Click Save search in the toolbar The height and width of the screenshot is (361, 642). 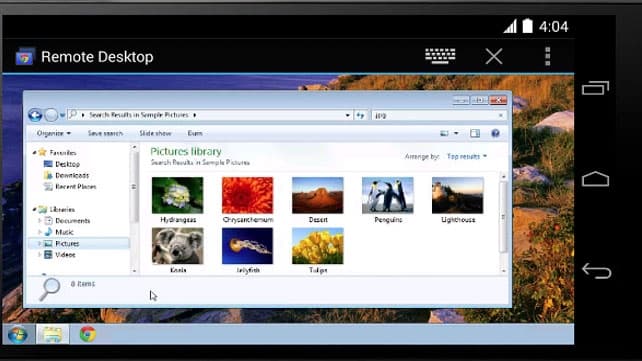[105, 133]
